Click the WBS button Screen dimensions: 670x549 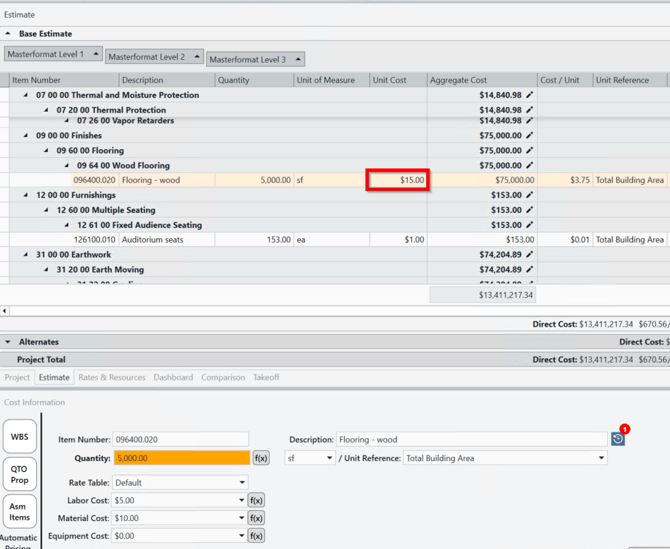19,437
